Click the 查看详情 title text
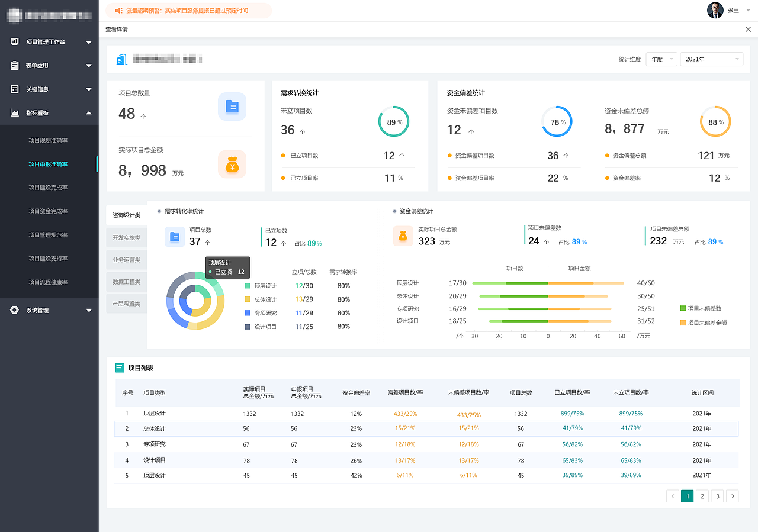 point(117,30)
